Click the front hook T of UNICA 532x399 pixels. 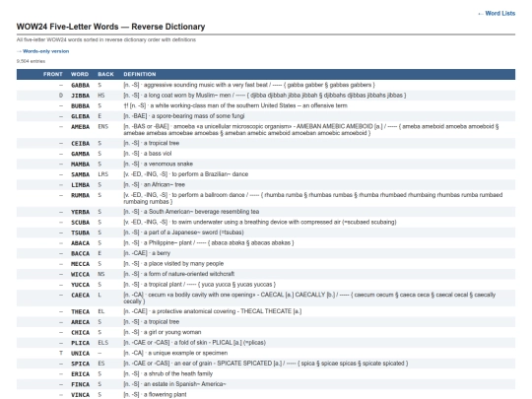click(x=61, y=353)
